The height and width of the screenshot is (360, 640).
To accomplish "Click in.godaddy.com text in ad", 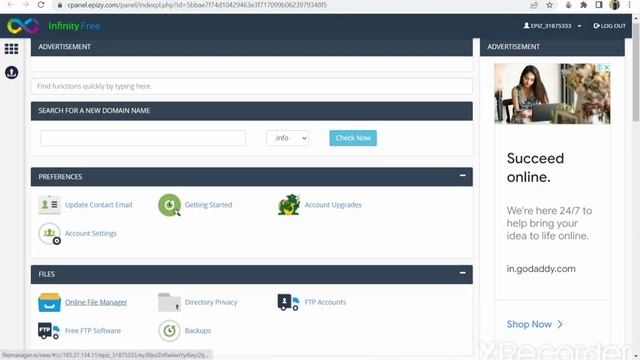I will tap(541, 269).
